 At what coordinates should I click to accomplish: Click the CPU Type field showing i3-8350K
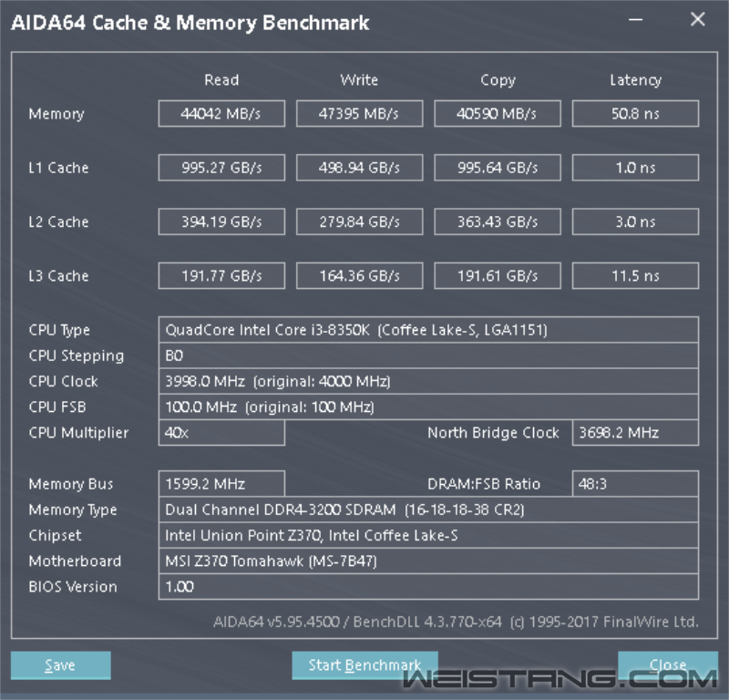coord(428,330)
